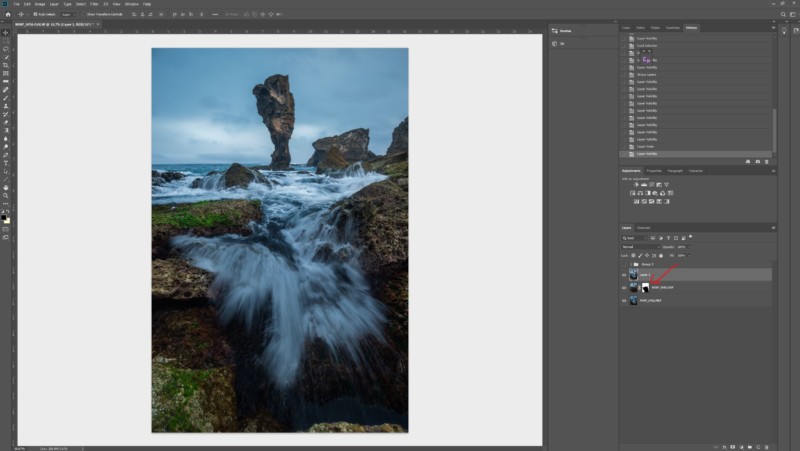The image size is (800, 451).
Task: Open Auto-Select Layer dropdown
Action: tap(68, 14)
